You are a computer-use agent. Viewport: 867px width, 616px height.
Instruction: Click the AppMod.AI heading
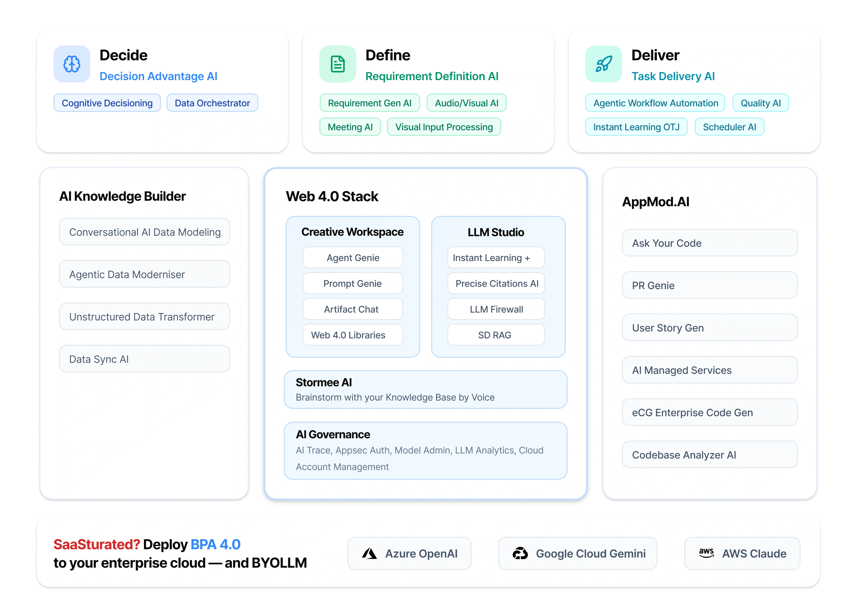click(x=656, y=202)
